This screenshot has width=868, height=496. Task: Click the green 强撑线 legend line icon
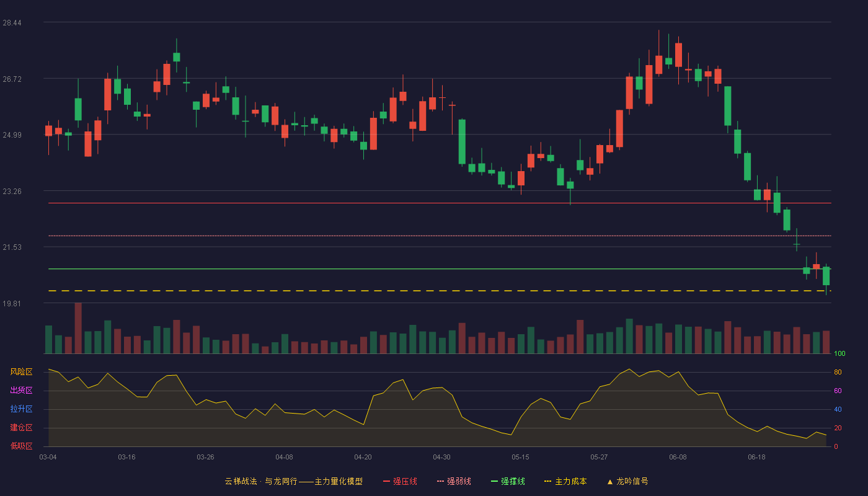coord(495,481)
